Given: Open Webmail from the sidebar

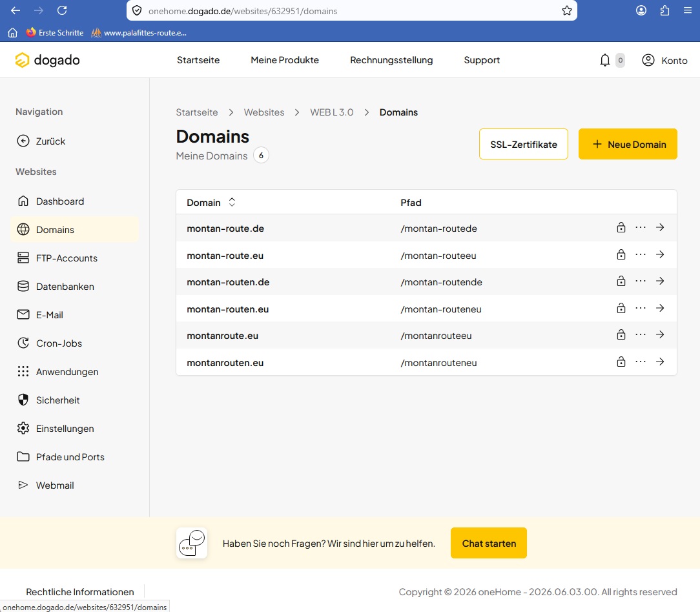Looking at the screenshot, I should [23, 485].
